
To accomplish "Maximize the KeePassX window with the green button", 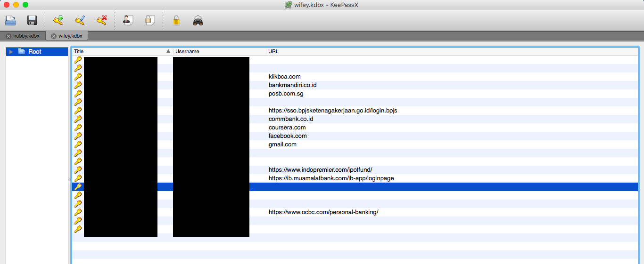I will (25, 5).
